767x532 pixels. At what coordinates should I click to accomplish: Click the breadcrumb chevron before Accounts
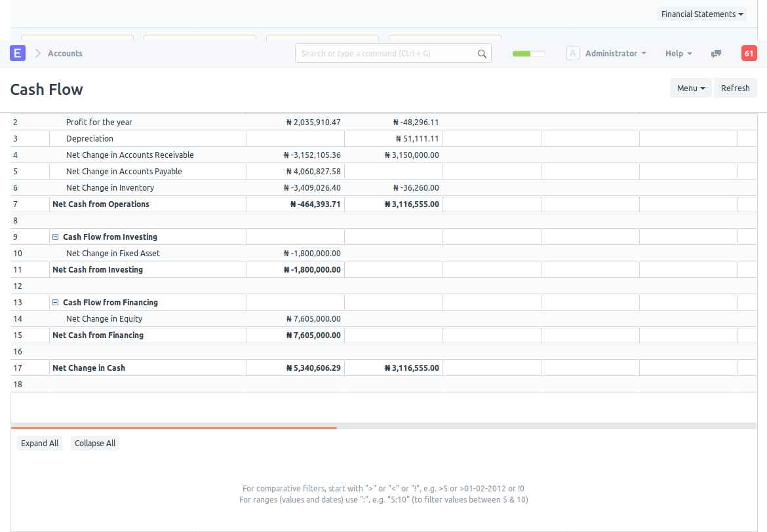coord(38,54)
